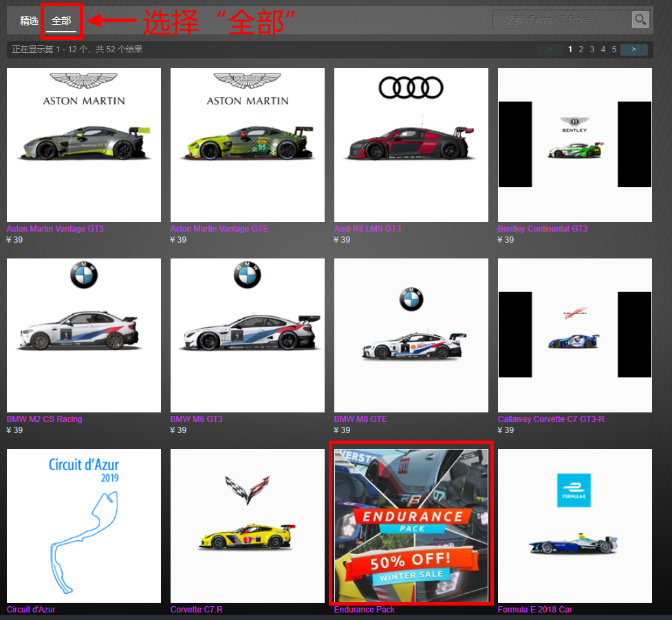
Task: Open Audi R8 LMS GT3 thumbnail
Action: 411,145
